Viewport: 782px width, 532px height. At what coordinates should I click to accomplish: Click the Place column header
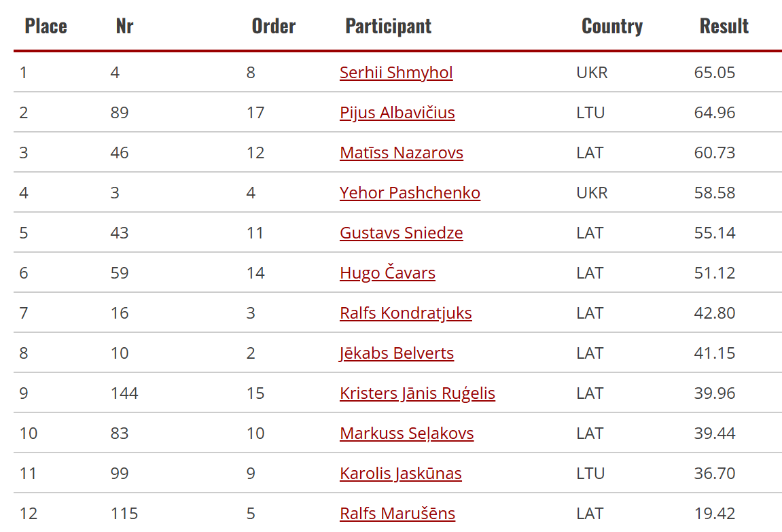tap(46, 26)
